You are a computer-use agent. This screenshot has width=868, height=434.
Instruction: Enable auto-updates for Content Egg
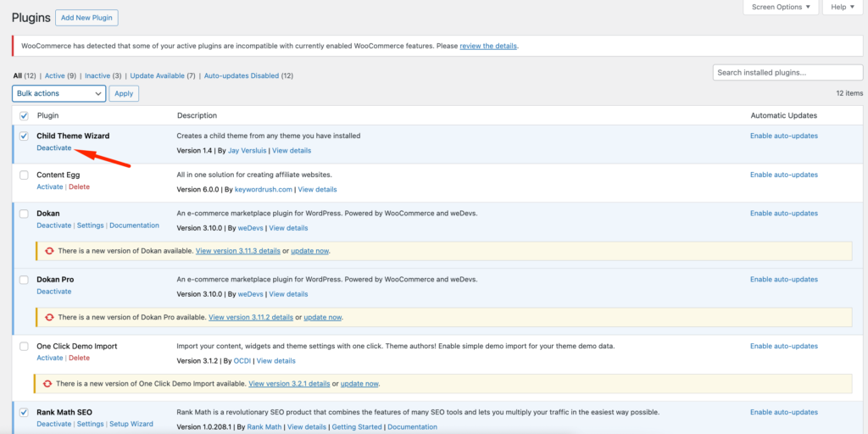pos(784,175)
